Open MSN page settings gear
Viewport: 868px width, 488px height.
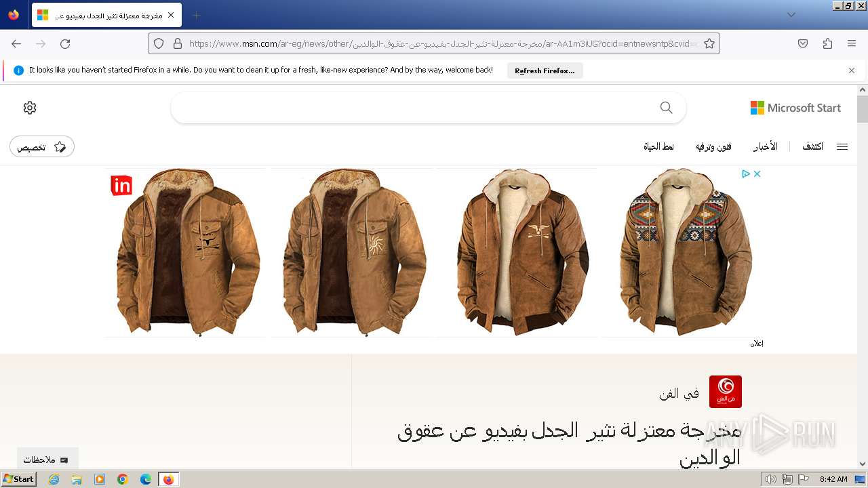tap(30, 108)
